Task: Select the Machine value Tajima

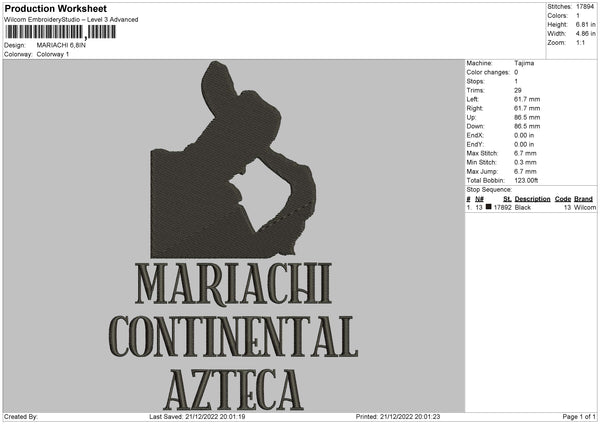Action: coord(524,63)
